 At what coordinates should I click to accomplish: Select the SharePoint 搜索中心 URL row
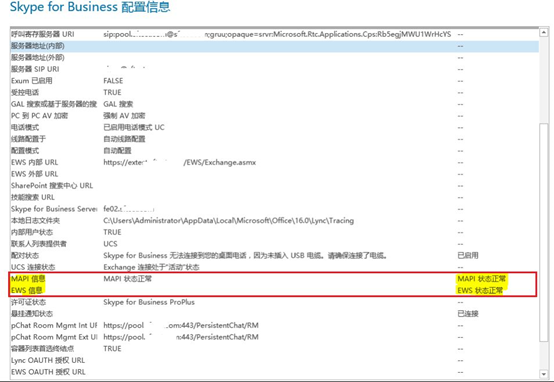(x=275, y=186)
